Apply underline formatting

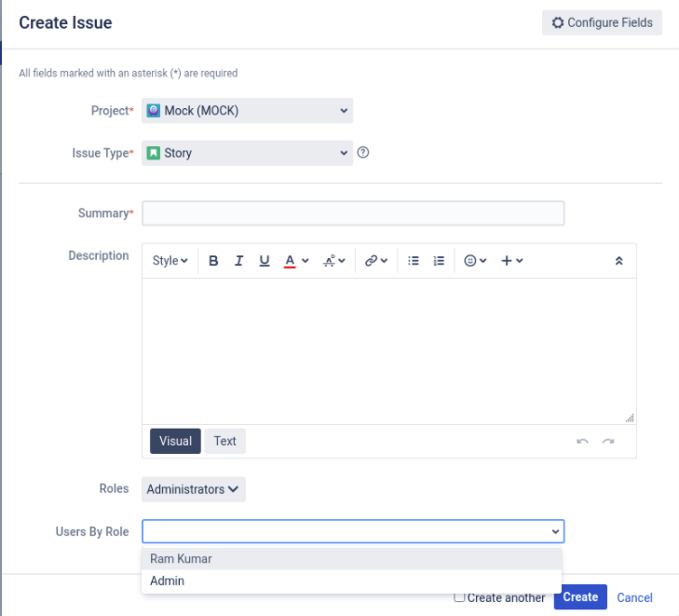click(265, 261)
